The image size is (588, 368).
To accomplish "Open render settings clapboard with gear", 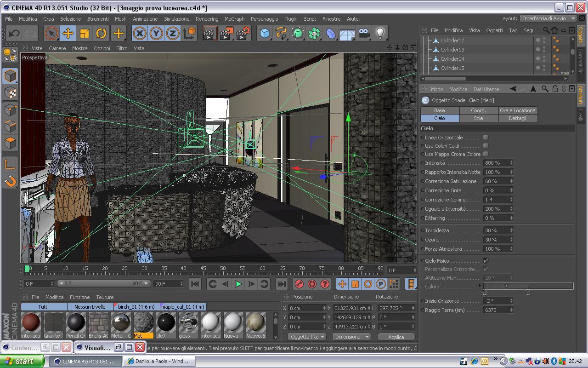I will point(243,33).
